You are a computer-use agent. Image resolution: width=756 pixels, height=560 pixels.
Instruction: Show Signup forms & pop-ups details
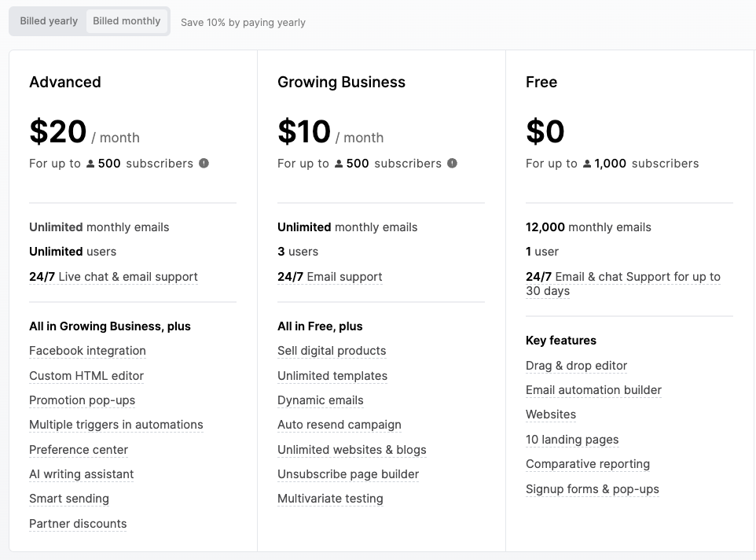click(x=592, y=489)
